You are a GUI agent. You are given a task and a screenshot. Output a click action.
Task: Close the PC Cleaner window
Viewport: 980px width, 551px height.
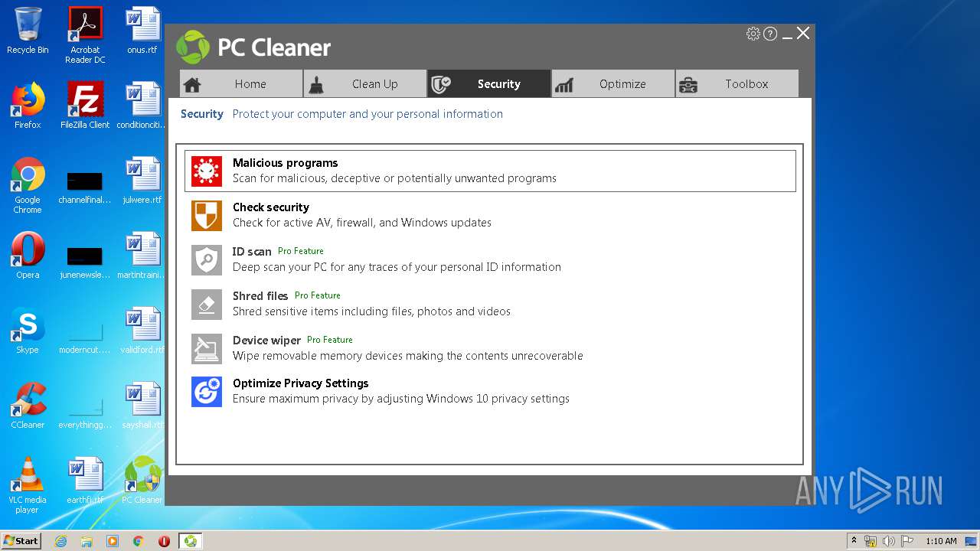click(x=803, y=33)
